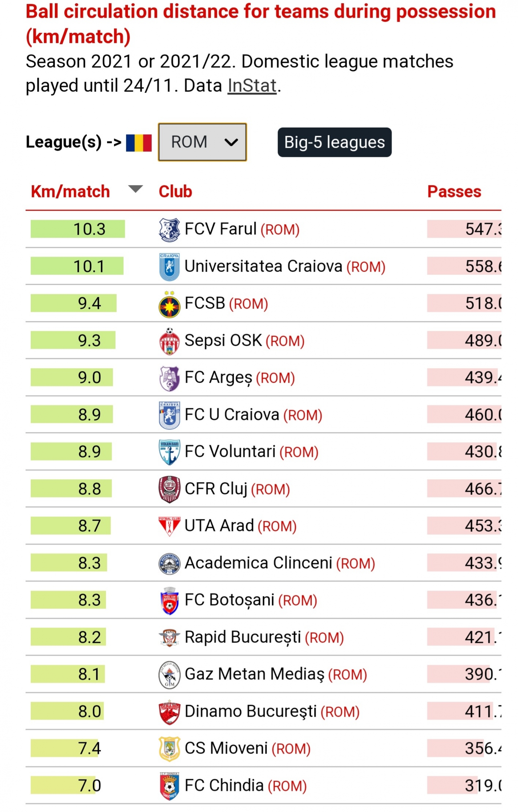Open the InStat data link

tap(252, 86)
